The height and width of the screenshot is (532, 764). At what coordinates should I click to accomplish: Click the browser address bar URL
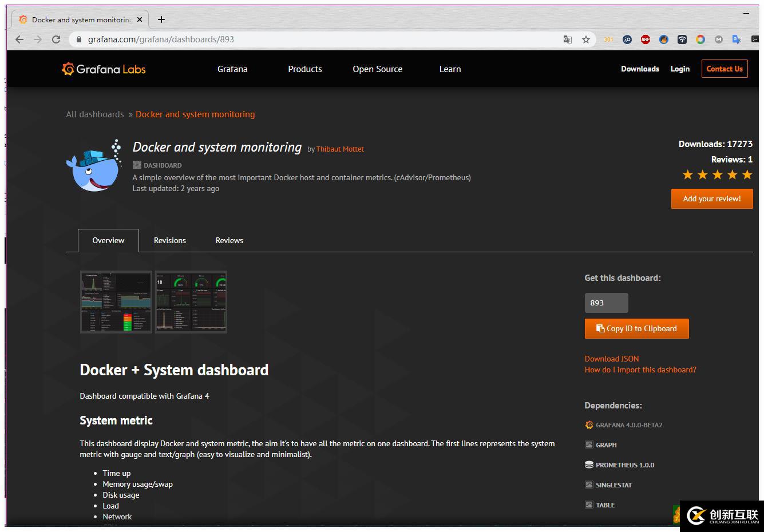(161, 39)
